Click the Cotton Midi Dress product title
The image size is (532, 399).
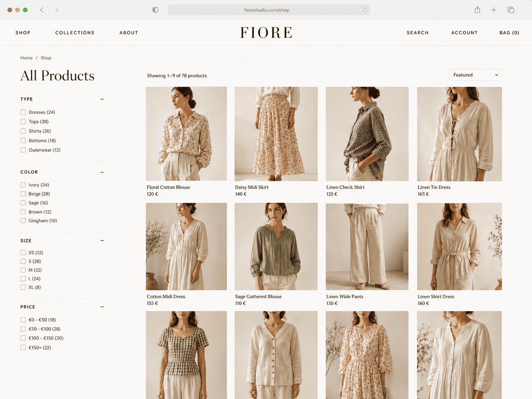[x=166, y=296]
